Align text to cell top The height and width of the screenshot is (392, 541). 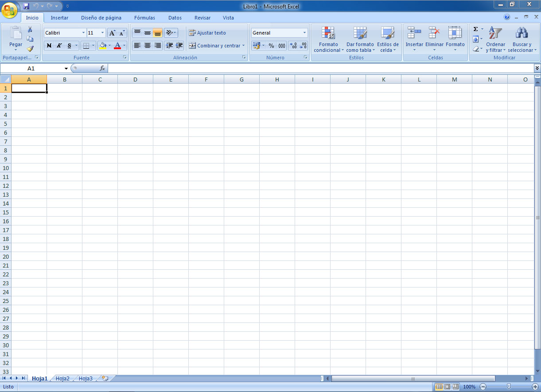coord(137,33)
